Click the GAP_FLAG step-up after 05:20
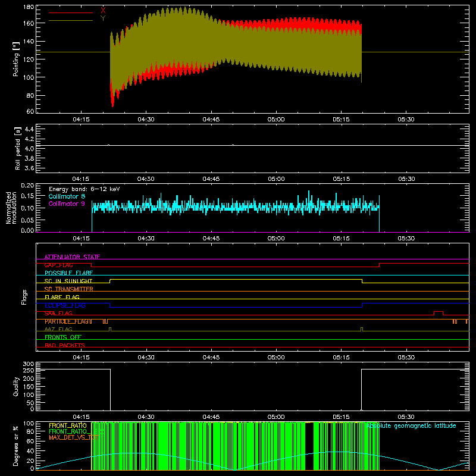The height and width of the screenshot is (476, 476). pos(380,265)
